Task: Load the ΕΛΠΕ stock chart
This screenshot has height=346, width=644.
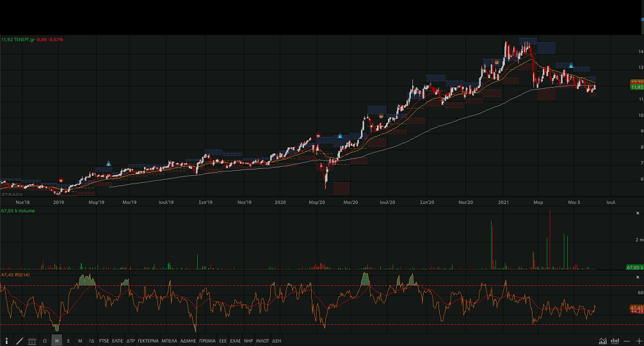Action: (x=118, y=341)
